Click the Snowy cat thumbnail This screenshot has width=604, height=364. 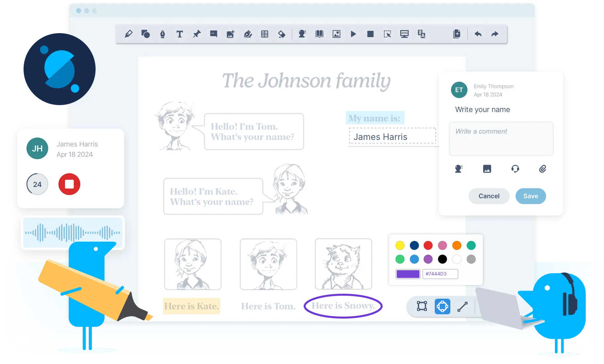tap(343, 264)
